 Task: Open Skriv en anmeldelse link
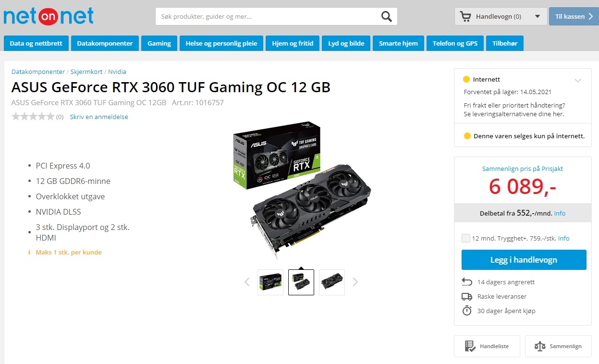(x=99, y=117)
